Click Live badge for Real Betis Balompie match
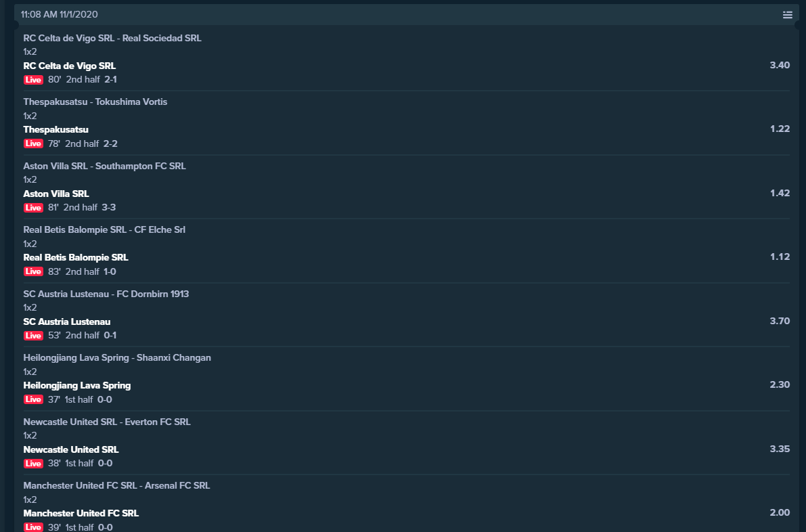 33,271
